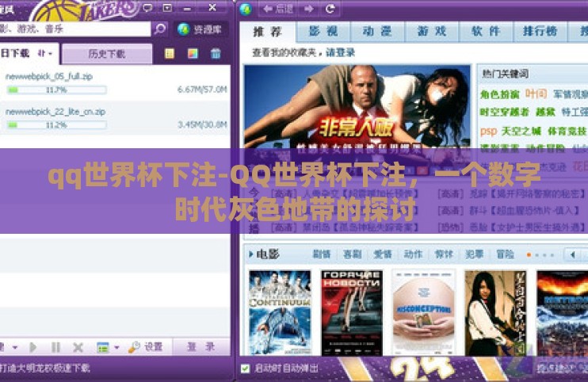Viewport: 588px width, 382px height.
Task: Click the green list view icon
Action: 102,347
